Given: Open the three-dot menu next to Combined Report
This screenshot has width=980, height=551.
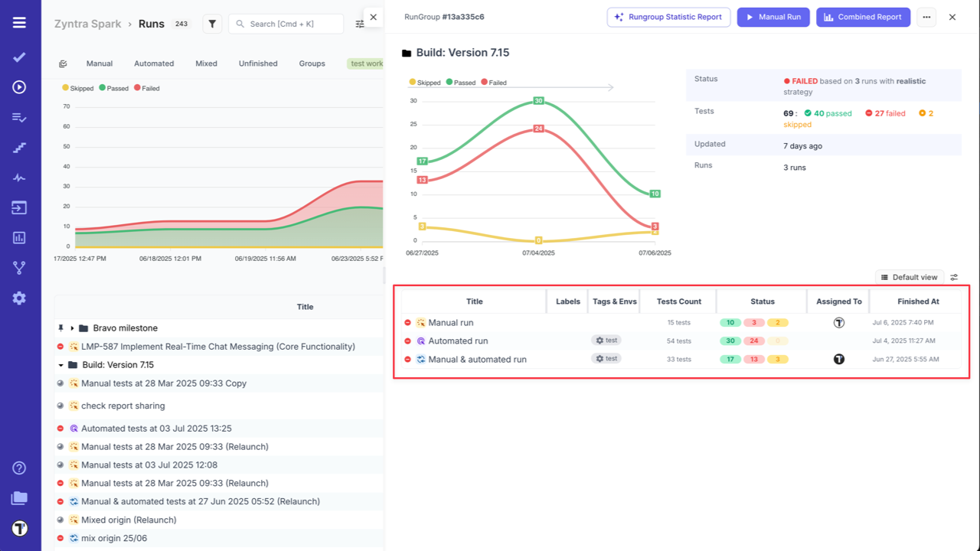Looking at the screenshot, I should (x=926, y=17).
